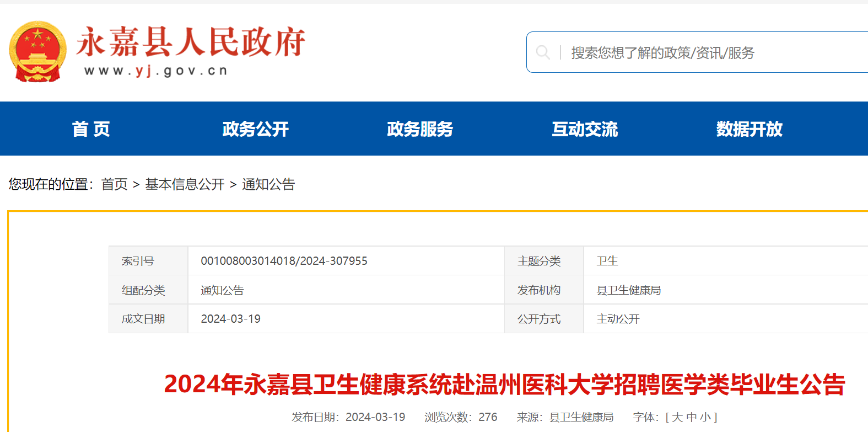Click the 来源 县卫生健康局 source text
This screenshot has height=432, width=868.
pyautogui.click(x=565, y=417)
